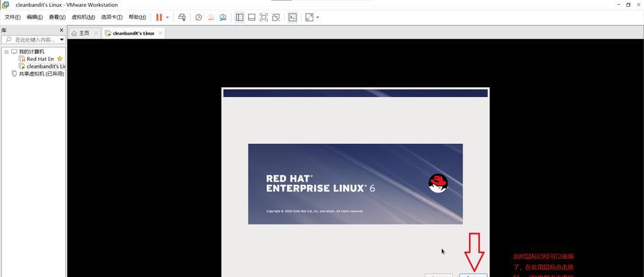This screenshot has height=277, width=644.
Task: Open the 选项卡(T) menu
Action: [x=112, y=17]
